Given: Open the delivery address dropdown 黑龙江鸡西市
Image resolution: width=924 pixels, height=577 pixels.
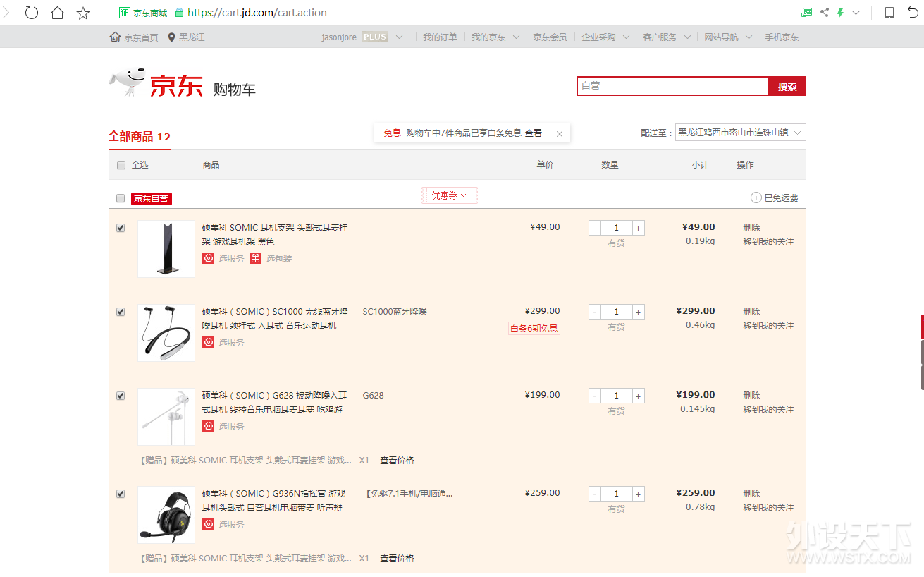Looking at the screenshot, I should tap(740, 132).
